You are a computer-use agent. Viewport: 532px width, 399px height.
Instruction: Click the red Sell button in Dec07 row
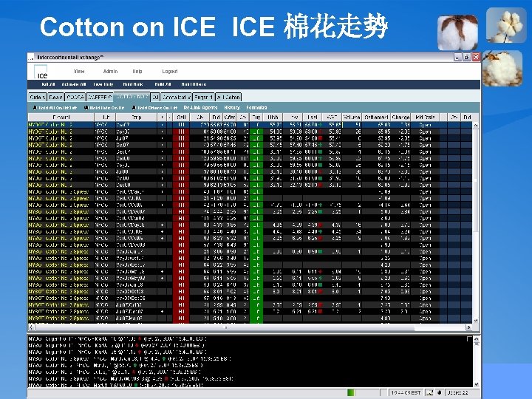click(x=181, y=151)
